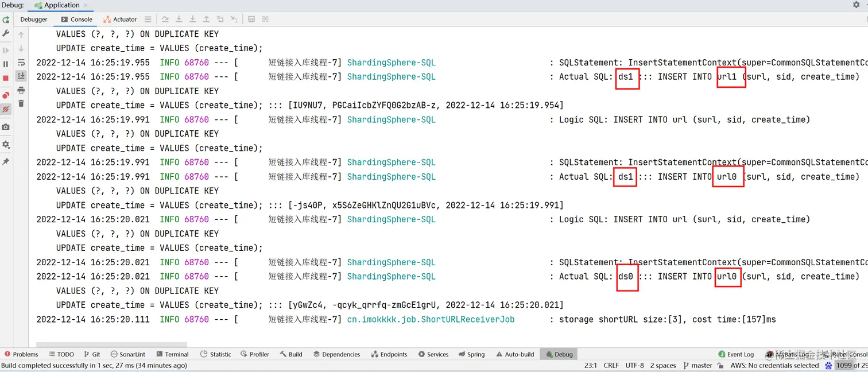The image size is (868, 372).
Task: Clear console with the trash icon
Action: coord(21,103)
